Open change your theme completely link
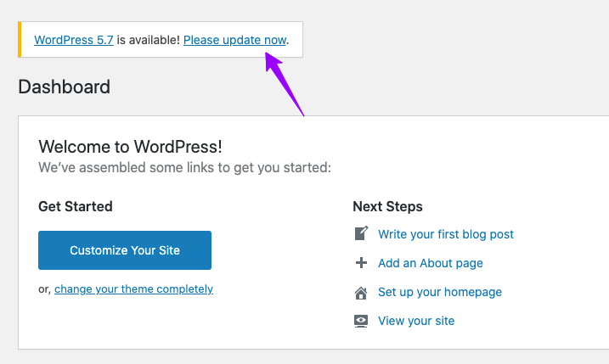Screen dimensions: 609x364 click(133, 288)
